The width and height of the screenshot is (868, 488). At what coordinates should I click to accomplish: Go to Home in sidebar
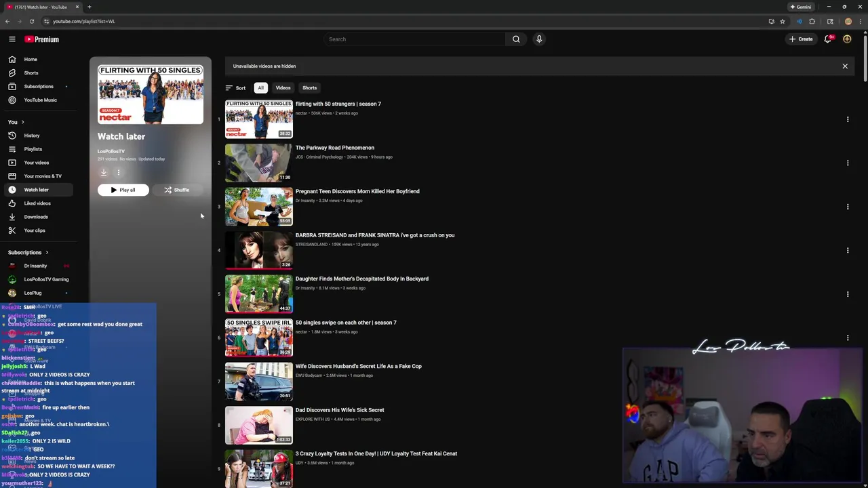38,59
